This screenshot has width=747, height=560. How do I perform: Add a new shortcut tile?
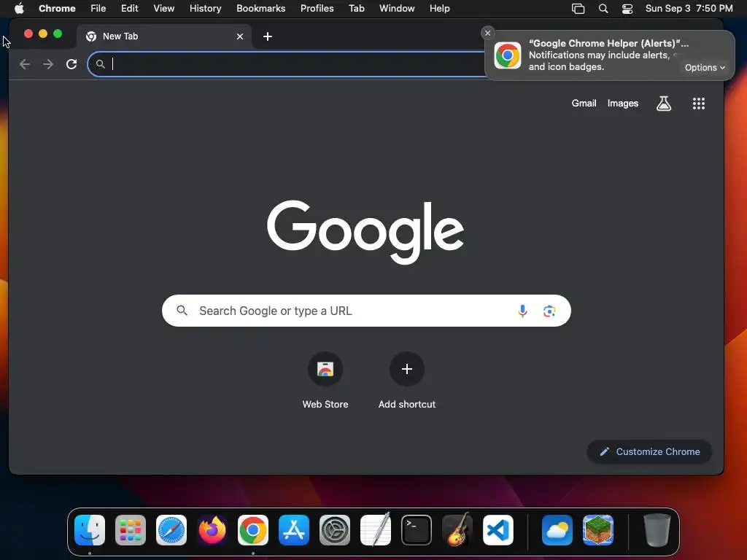pyautogui.click(x=407, y=381)
